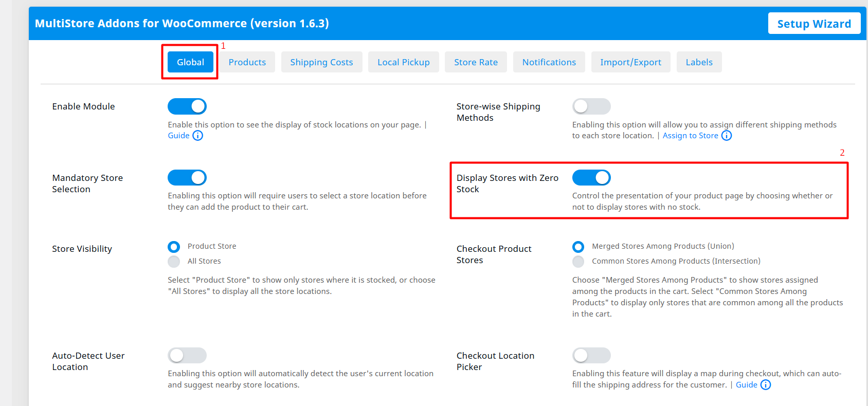Select Merged Stores Among Products (Union)
Screen dimensions: 868x406
click(578, 247)
